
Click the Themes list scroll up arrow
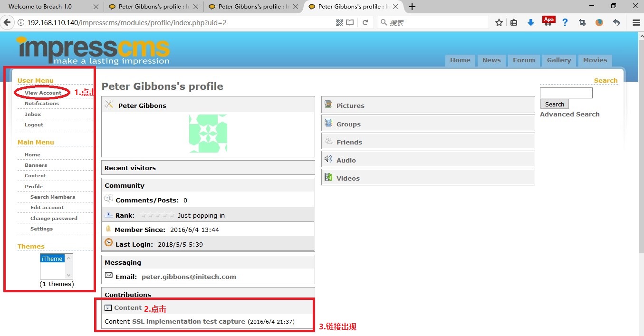pos(69,258)
